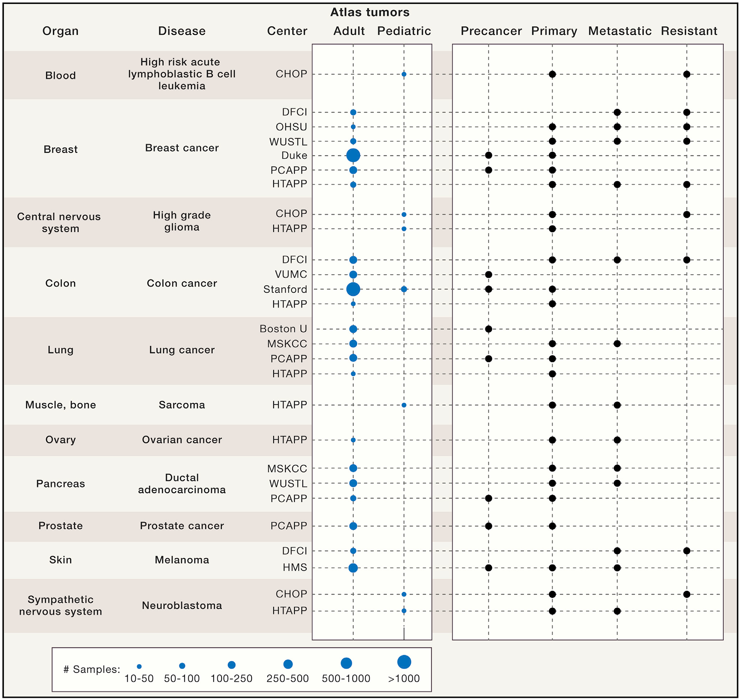Click the Boston U precancer black dot
The height and width of the screenshot is (700, 741).
489,329
